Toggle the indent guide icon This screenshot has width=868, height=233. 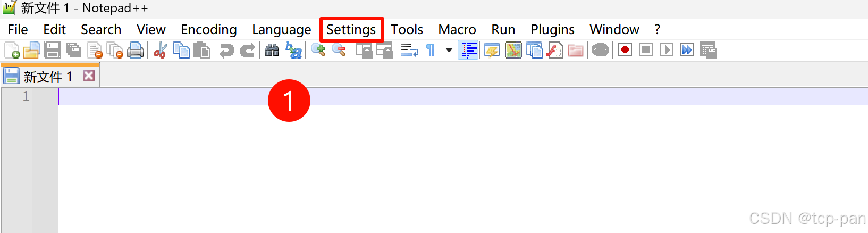468,51
